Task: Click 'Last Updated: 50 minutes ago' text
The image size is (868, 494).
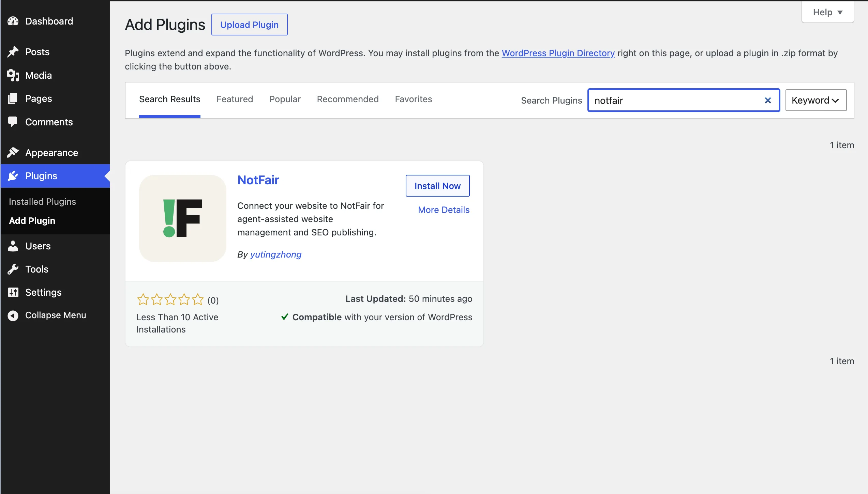Action: pos(409,299)
